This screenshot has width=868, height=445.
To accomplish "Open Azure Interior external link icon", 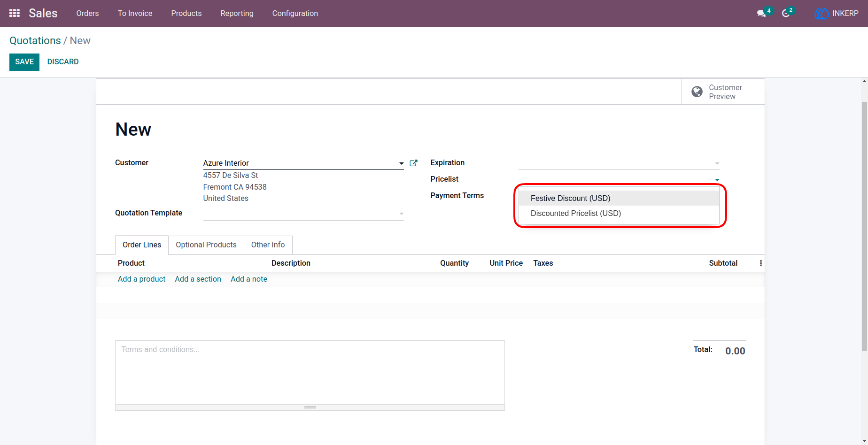I will [x=413, y=163].
